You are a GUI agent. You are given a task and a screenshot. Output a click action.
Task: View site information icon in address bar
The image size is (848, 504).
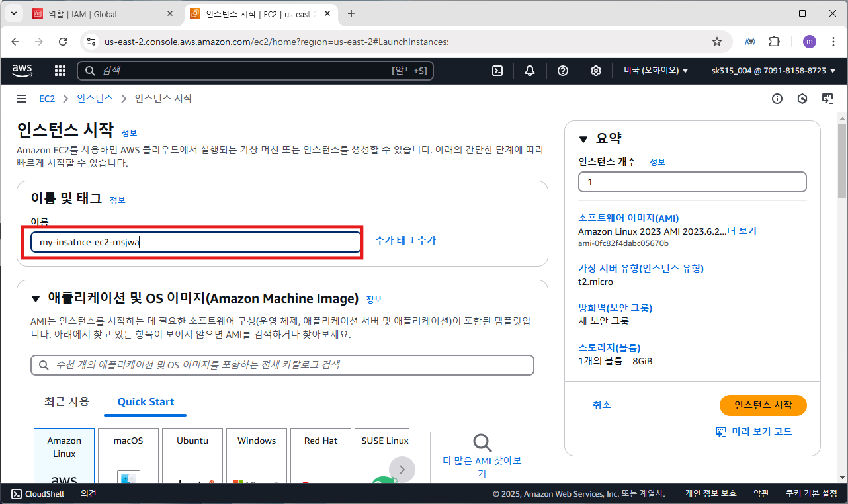pos(92,42)
